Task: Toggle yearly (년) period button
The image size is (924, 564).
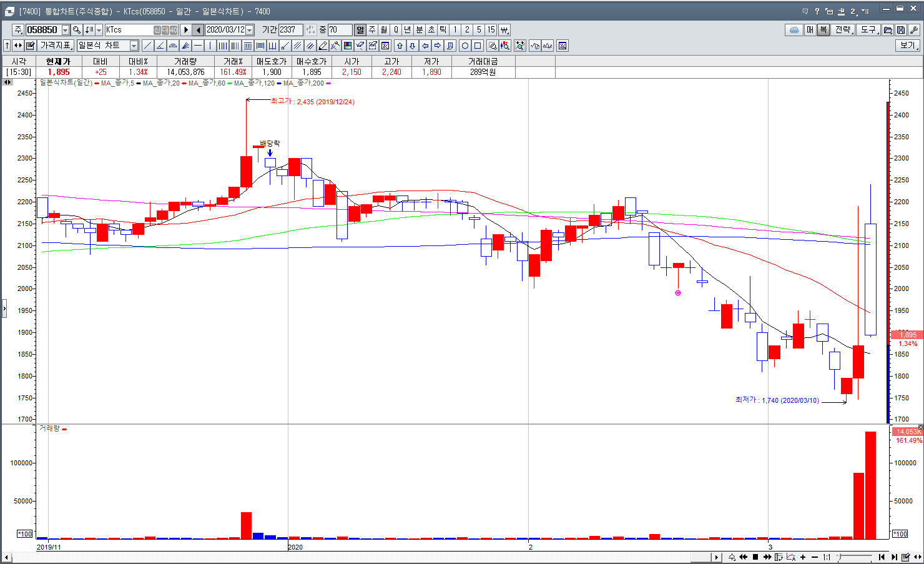Action: pyautogui.click(x=408, y=29)
